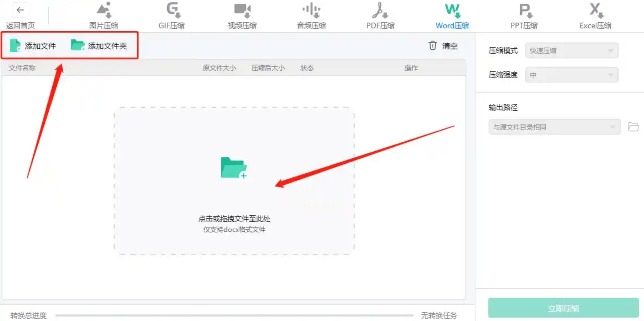Click the trash icon to clear the list

coord(433,46)
